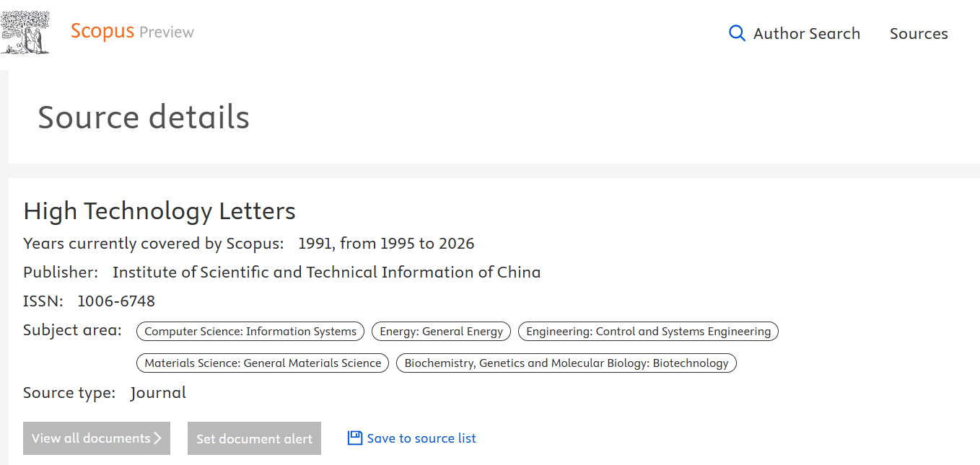Go to the Sources page

coord(919,34)
